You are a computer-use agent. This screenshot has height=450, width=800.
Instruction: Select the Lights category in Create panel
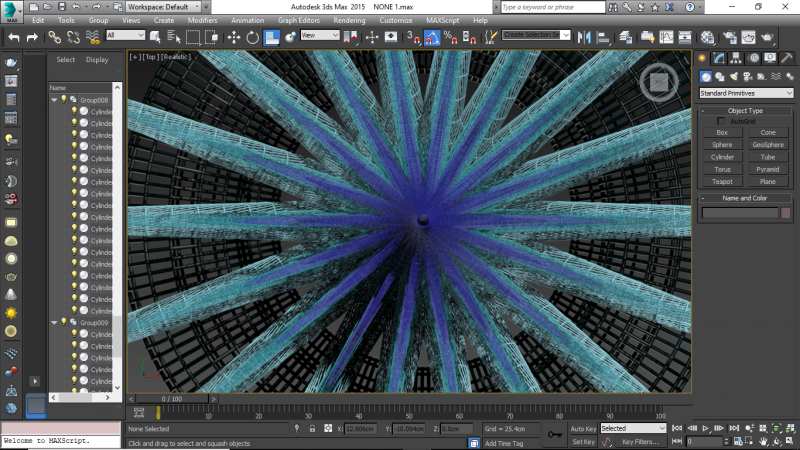tap(733, 77)
